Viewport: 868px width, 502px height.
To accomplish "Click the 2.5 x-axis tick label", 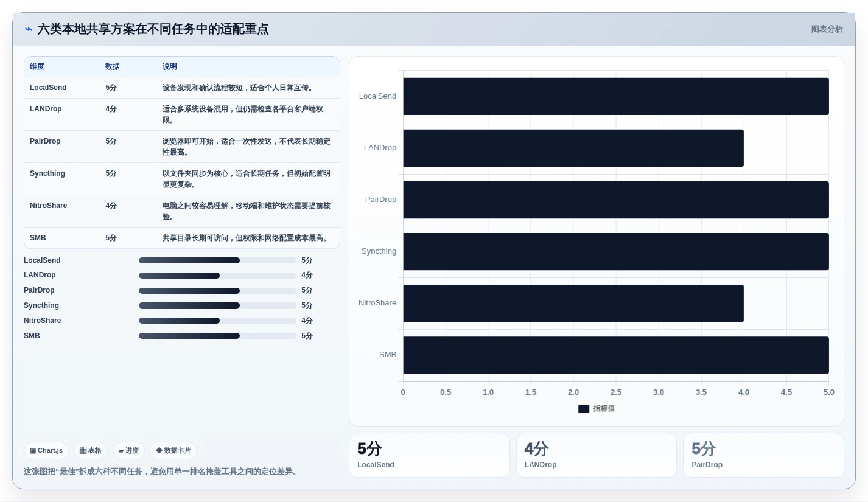I will 616,392.
